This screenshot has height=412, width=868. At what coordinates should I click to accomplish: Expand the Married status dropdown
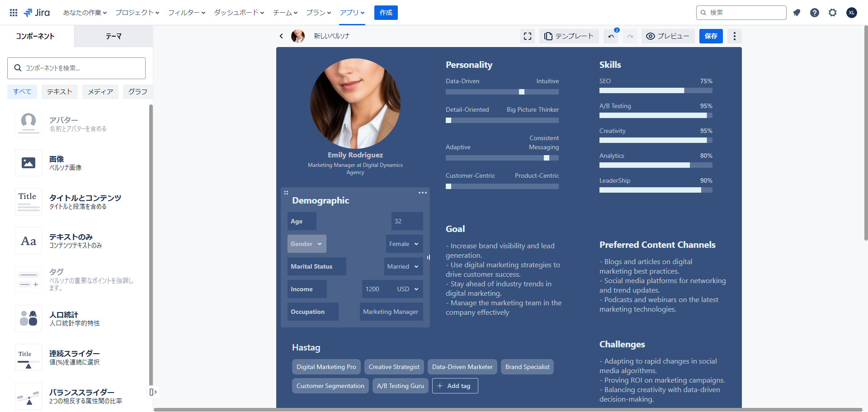403,266
